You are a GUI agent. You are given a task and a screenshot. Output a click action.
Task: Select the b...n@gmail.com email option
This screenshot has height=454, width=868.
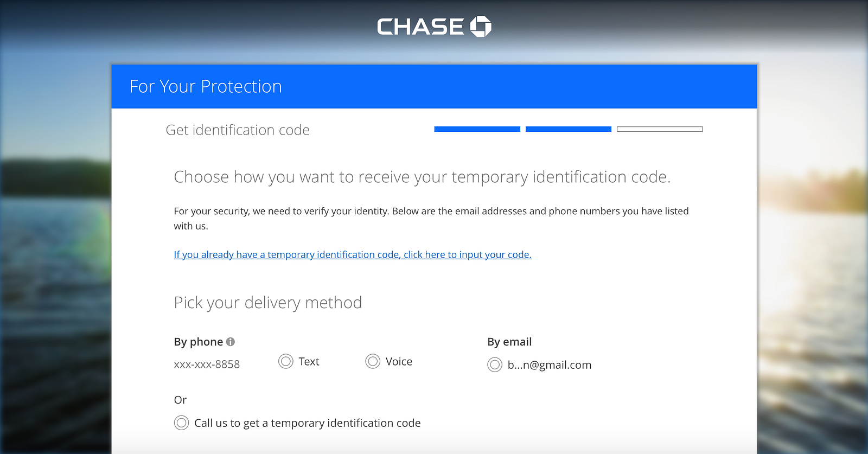point(495,365)
